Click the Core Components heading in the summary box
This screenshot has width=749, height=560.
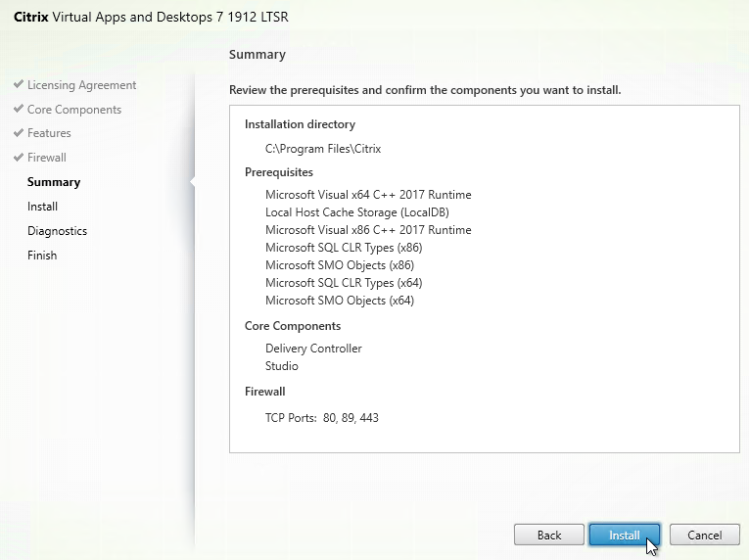[293, 326]
